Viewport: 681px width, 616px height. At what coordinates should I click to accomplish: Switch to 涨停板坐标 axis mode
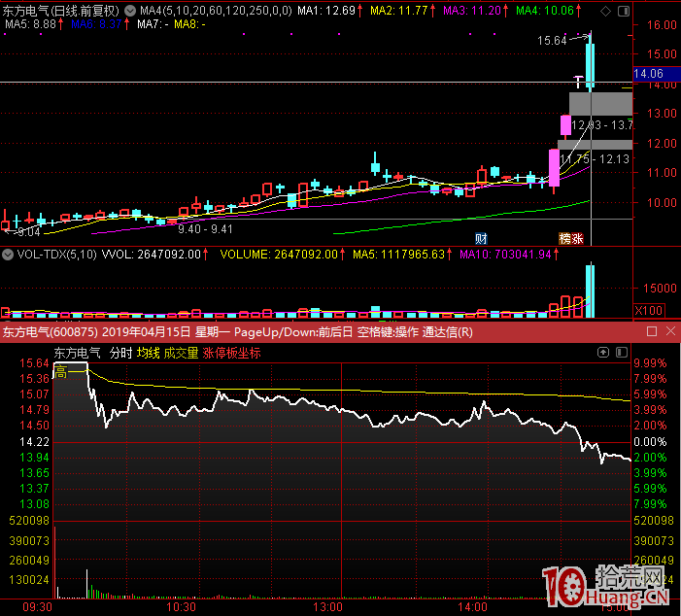[x=231, y=353]
